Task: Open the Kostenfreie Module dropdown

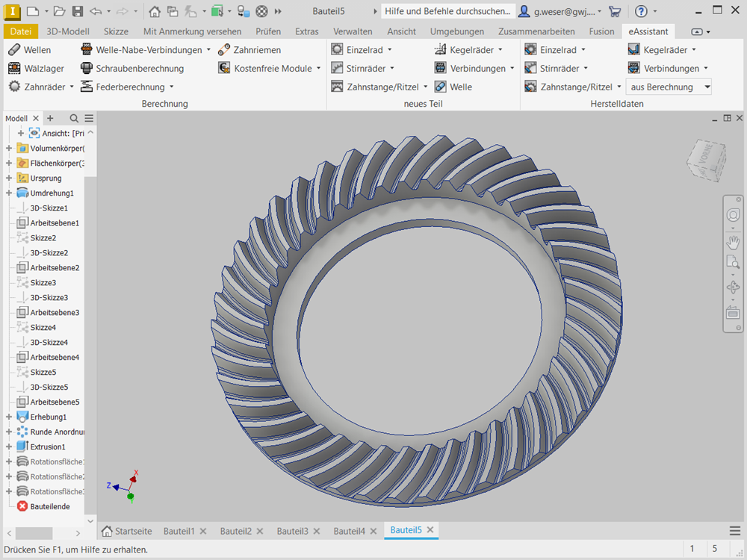Action: [x=318, y=69]
